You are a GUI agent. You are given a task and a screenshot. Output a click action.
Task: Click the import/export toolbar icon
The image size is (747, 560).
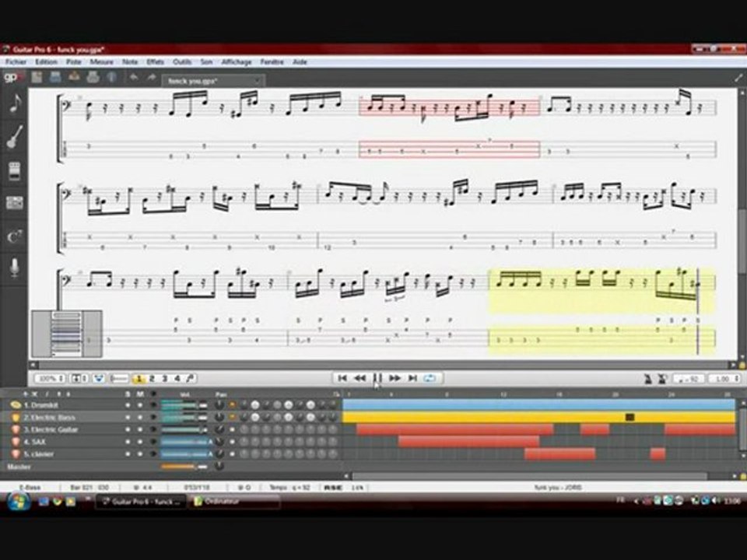75,77
